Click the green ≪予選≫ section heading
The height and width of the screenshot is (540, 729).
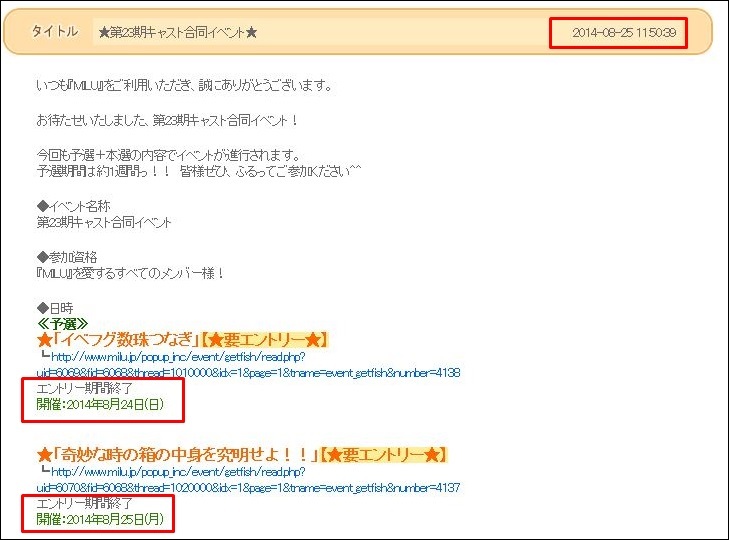click(x=64, y=324)
